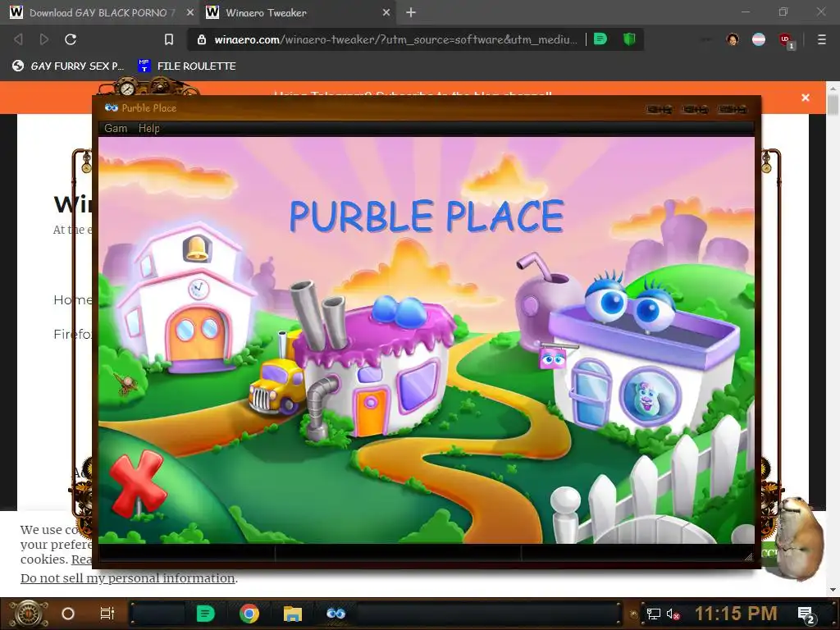Reload the current page
The image size is (840, 630).
tap(71, 39)
